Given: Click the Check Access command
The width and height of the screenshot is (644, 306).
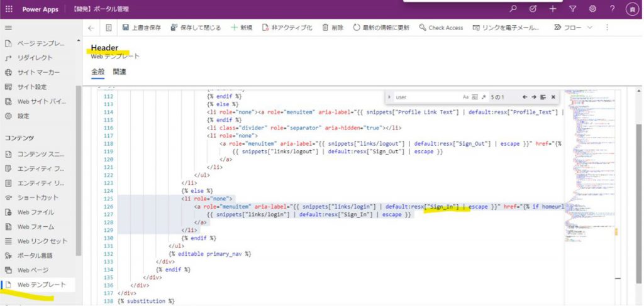Looking at the screenshot, I should (441, 28).
